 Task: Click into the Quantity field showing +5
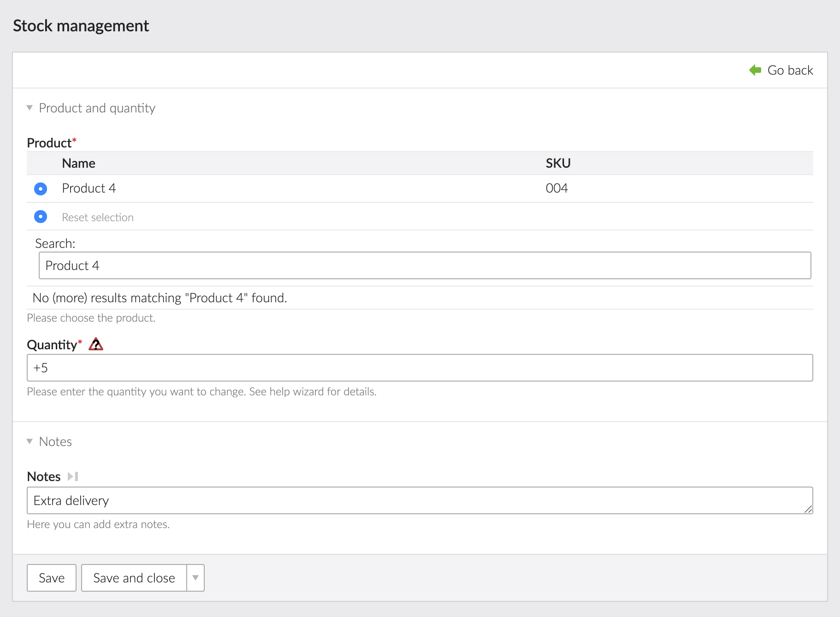[x=420, y=368]
